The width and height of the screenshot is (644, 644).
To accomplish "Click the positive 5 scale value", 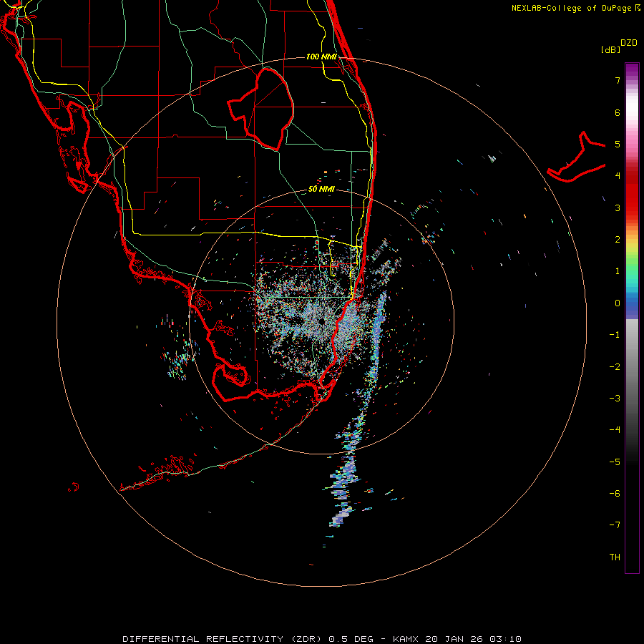I will click(618, 144).
